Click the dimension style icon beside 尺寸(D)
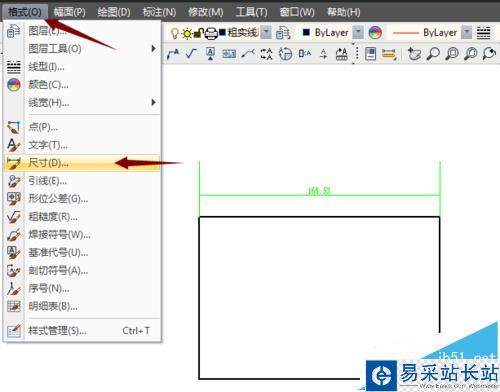Viewport: 500px width, 392px height. tap(13, 163)
